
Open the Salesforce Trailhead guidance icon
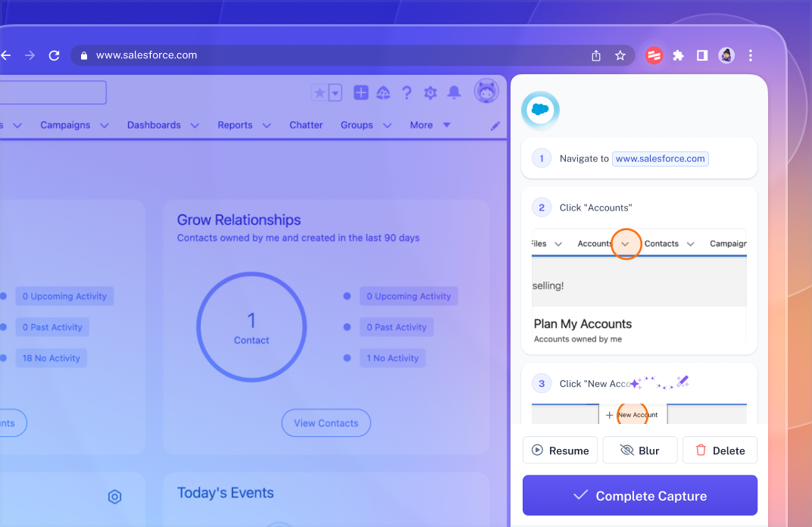pyautogui.click(x=383, y=93)
